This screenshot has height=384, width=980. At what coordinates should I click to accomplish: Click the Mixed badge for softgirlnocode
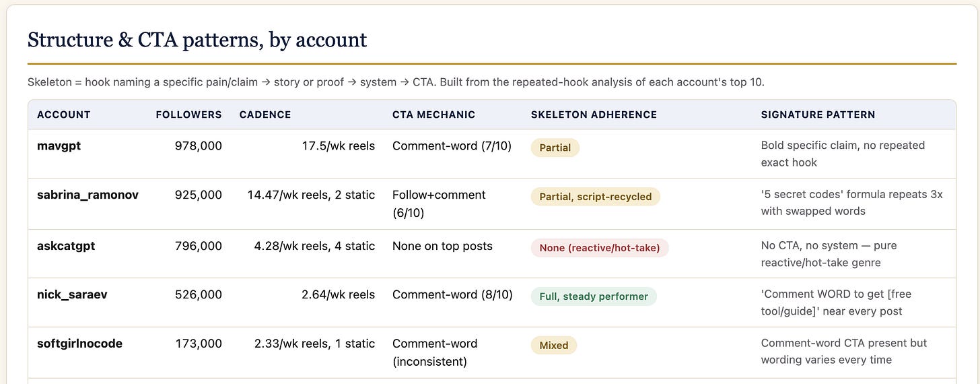click(x=554, y=346)
